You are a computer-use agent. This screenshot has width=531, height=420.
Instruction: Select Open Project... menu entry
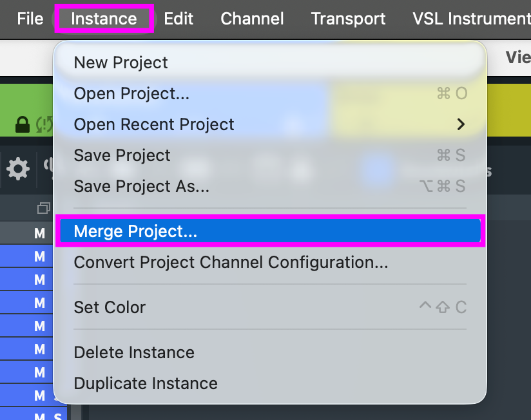pos(131,93)
